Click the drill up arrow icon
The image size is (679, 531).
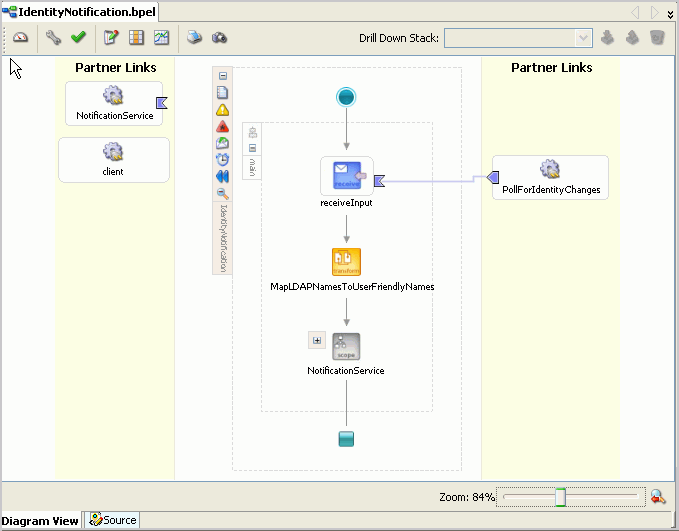pyautogui.click(x=633, y=38)
